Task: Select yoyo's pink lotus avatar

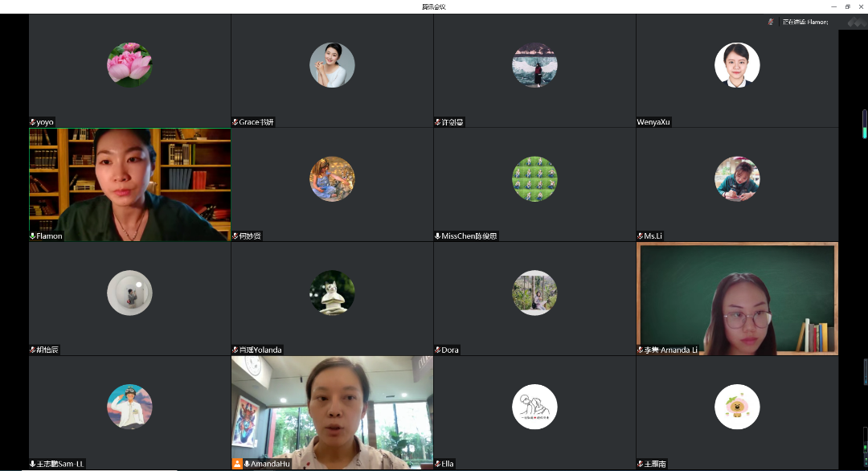Action: click(x=129, y=65)
